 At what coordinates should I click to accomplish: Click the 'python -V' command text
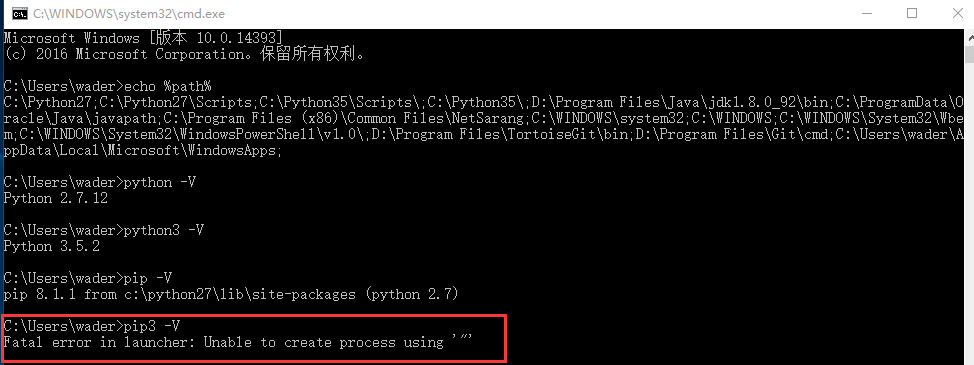[160, 182]
